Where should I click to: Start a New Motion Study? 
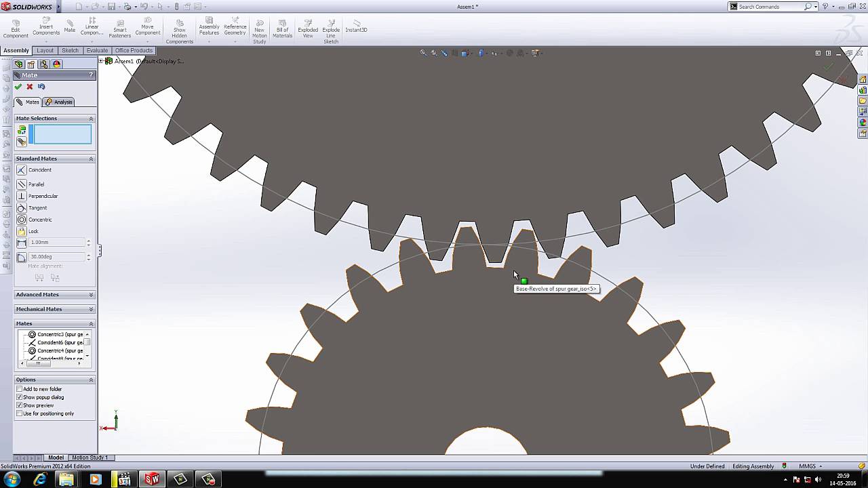click(259, 30)
